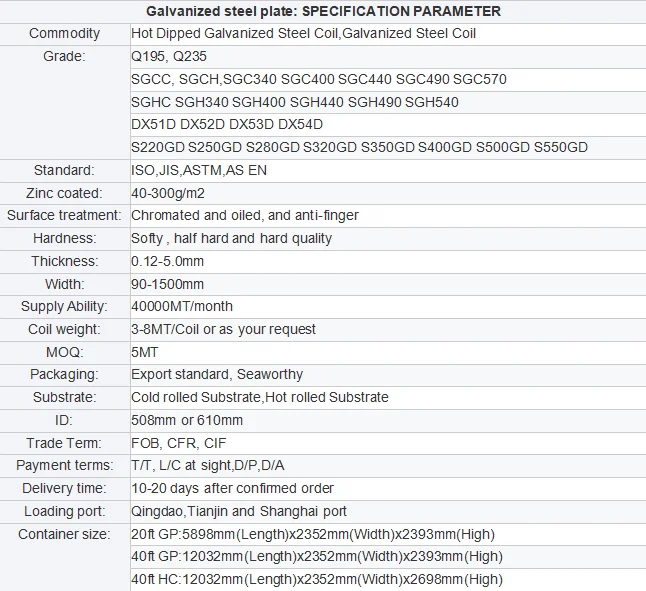The width and height of the screenshot is (646, 591).
Task: Click the 40ft HC container size row
Action: pyautogui.click(x=317, y=580)
